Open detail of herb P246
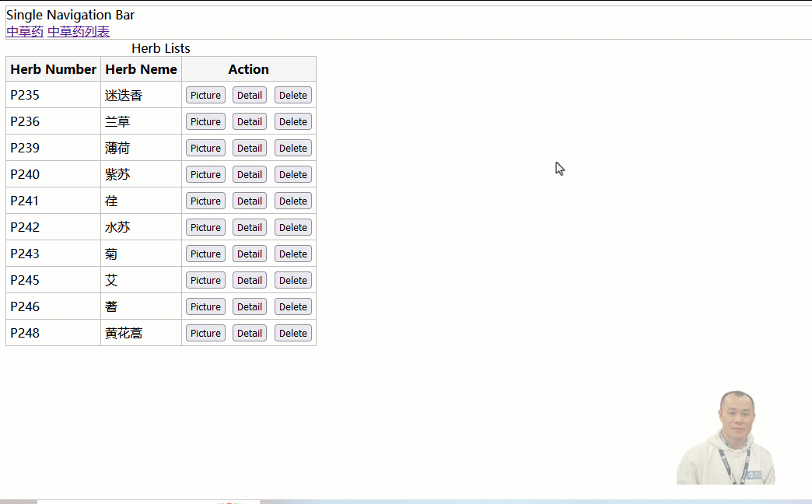 [x=250, y=306]
